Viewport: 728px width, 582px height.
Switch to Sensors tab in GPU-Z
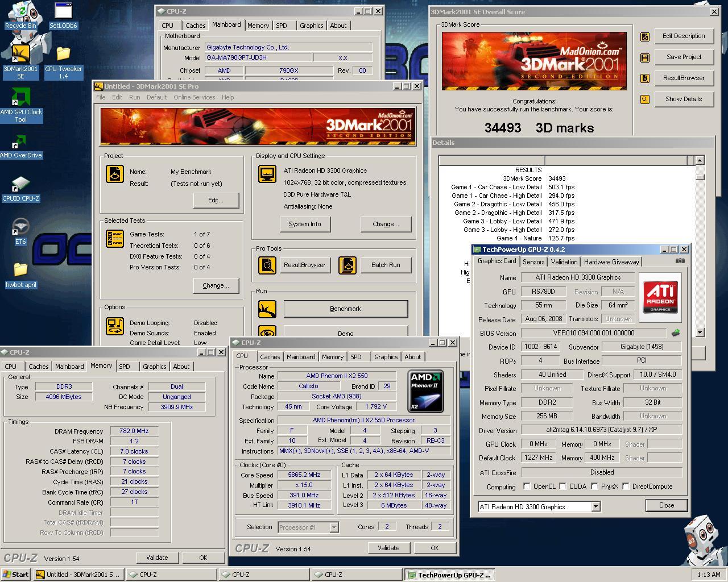tap(533, 262)
